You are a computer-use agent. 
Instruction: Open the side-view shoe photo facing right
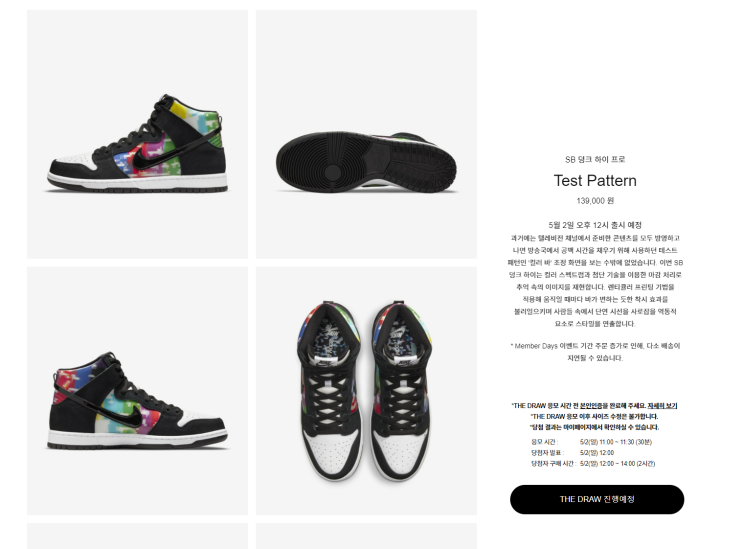tap(137, 391)
